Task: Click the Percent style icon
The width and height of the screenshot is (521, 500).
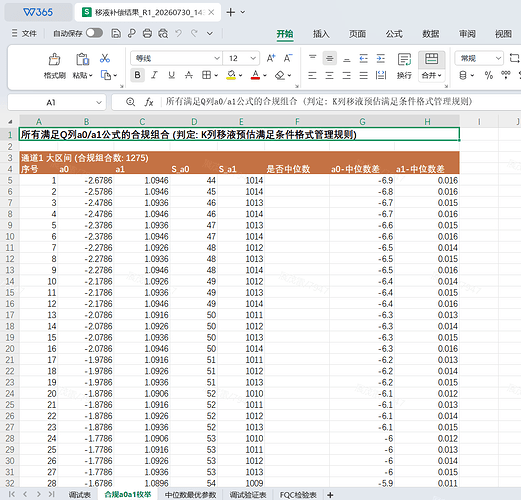Action: 489,75
